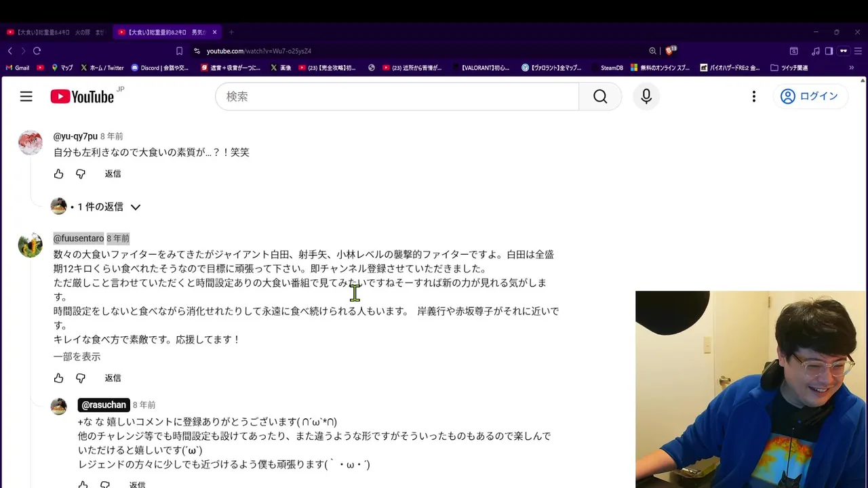Open the @rasuchan channel badge

[104, 405]
